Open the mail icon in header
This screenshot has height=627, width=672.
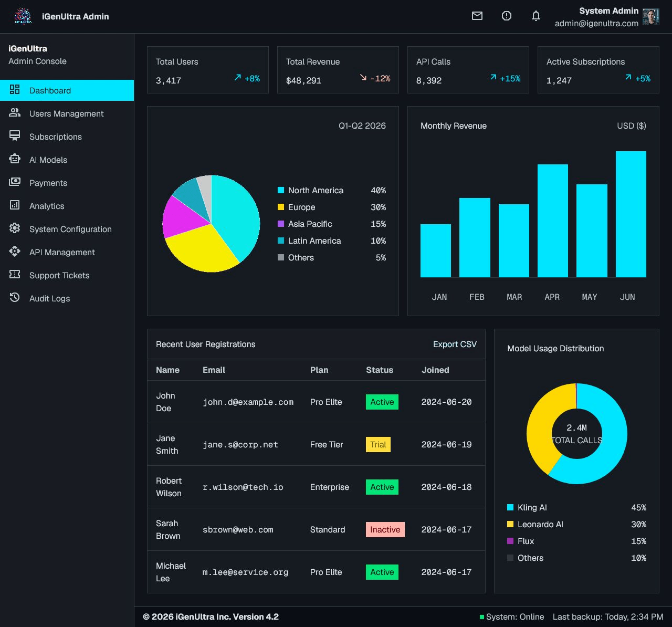click(x=477, y=16)
